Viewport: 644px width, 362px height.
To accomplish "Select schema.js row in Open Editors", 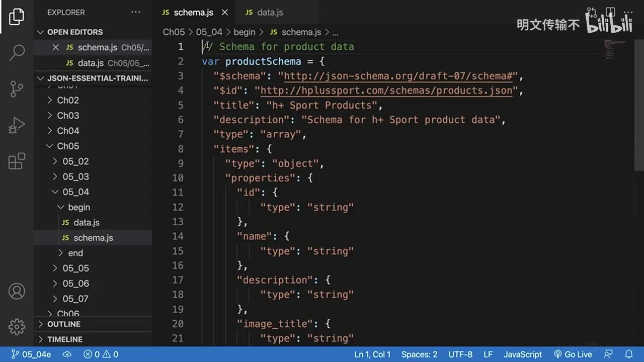I will pyautogui.click(x=93, y=47).
